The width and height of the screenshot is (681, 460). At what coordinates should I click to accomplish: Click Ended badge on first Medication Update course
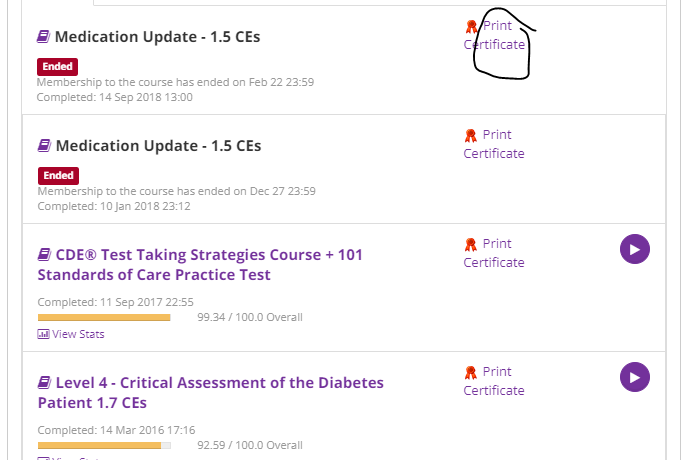click(57, 67)
